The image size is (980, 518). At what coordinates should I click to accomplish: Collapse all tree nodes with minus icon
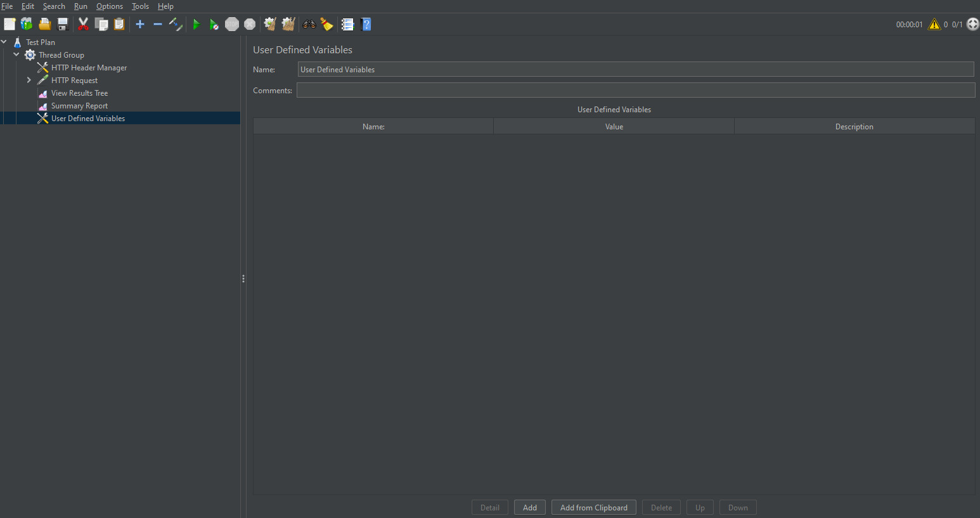click(x=158, y=24)
